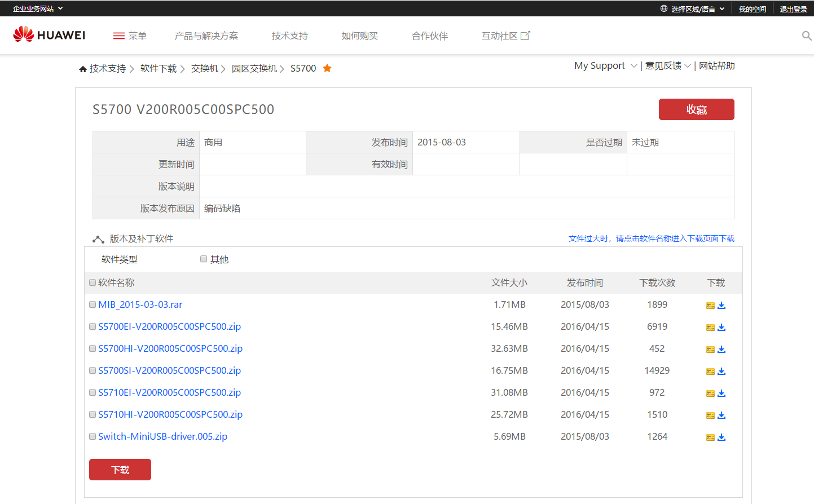Click the external link icon next to 互动社区

525,36
